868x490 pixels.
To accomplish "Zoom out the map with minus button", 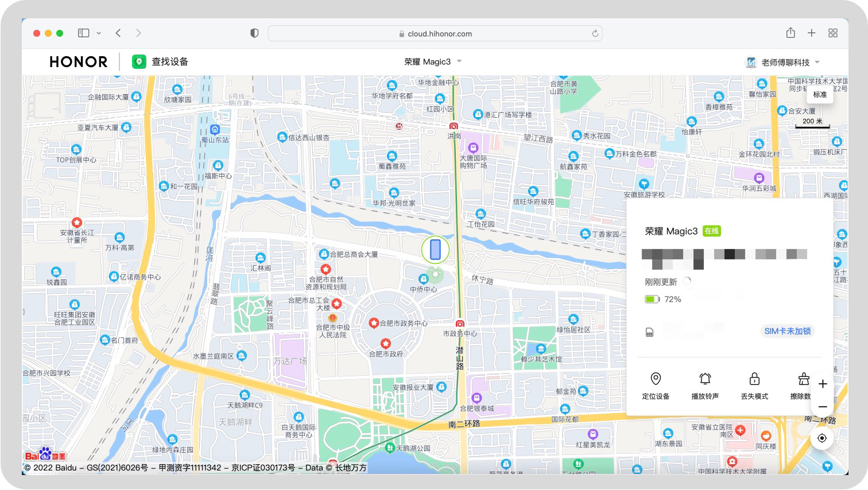I will point(823,407).
